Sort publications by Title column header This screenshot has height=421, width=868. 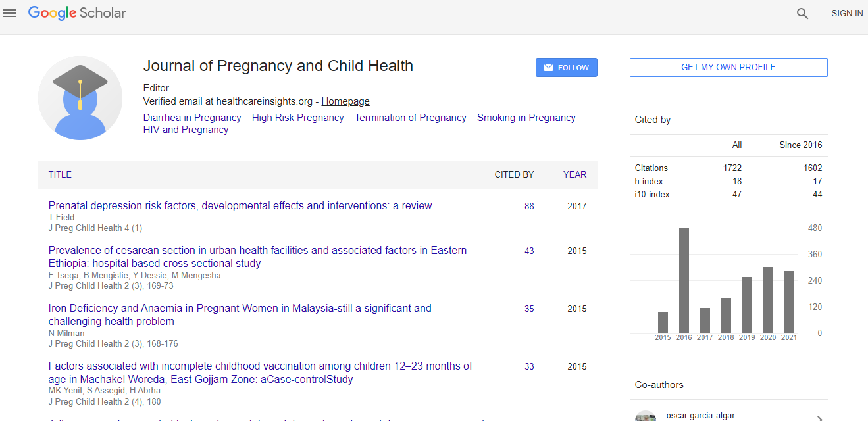click(x=60, y=174)
